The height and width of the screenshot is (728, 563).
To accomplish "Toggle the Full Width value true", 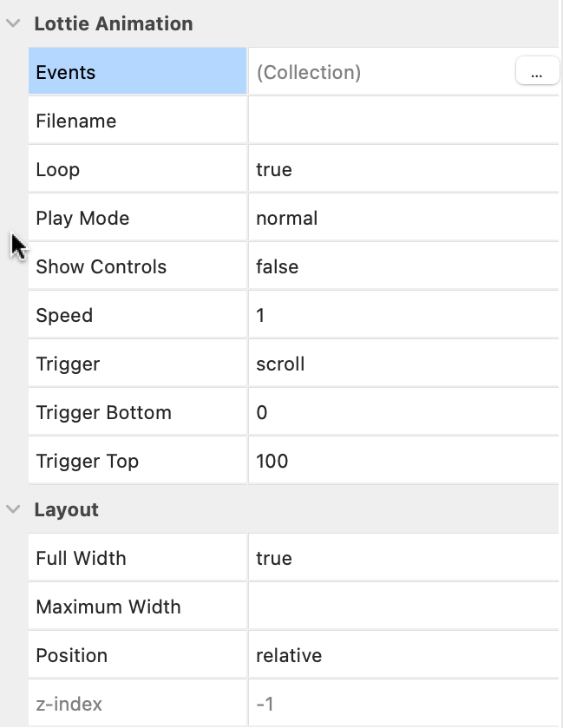I will coord(274,559).
